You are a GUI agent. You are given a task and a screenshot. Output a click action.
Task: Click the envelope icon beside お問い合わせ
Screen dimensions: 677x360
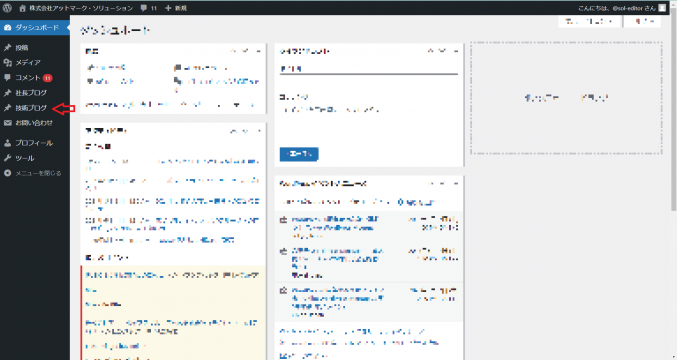coord(7,123)
